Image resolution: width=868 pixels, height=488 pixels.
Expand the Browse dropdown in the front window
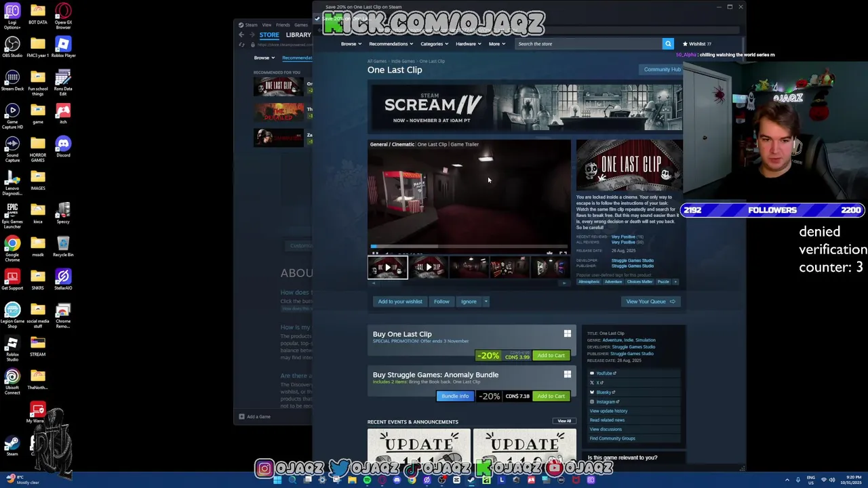[350, 44]
